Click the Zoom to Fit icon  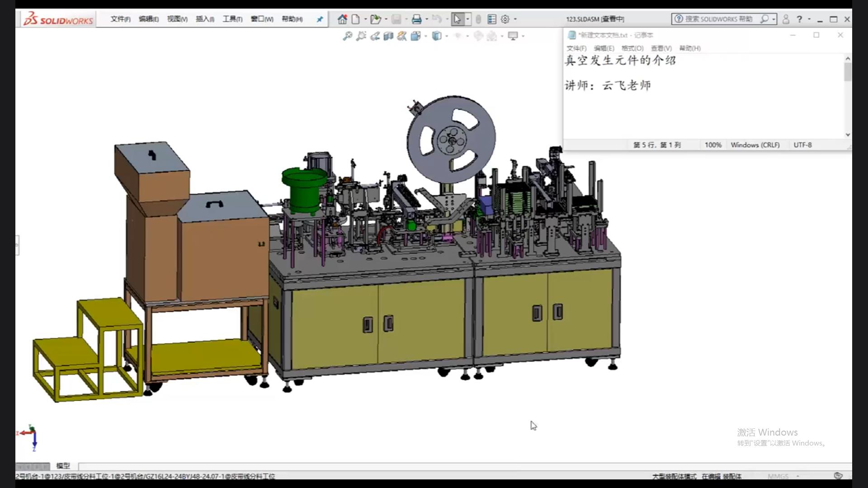347,36
